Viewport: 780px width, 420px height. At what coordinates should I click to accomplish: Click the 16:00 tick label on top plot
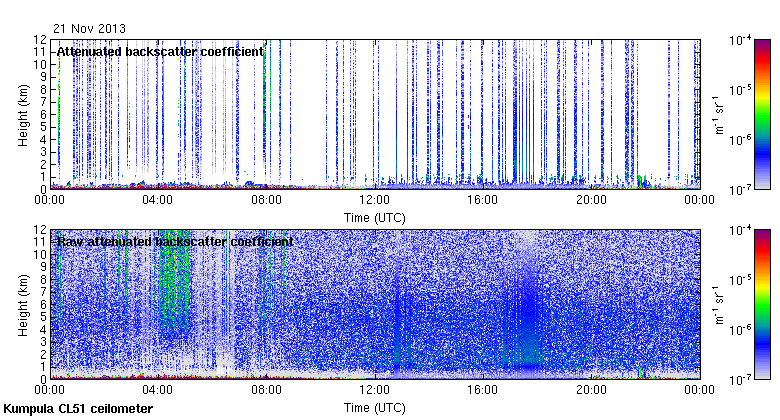coord(483,200)
